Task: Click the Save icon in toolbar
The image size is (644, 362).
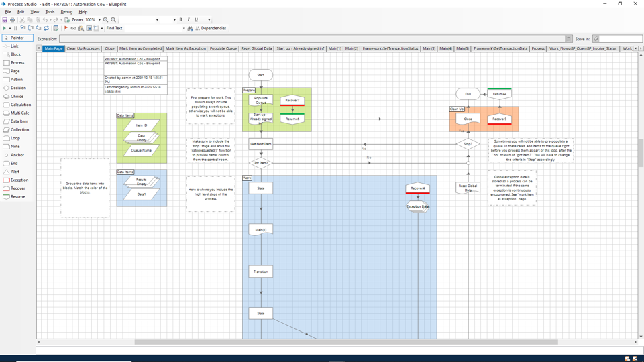Action: click(x=5, y=20)
